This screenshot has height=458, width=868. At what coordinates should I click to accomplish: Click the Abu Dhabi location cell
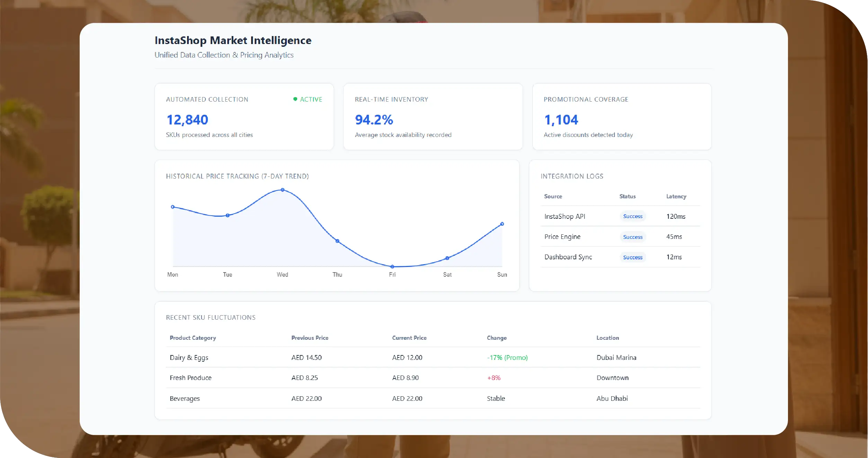tap(612, 398)
